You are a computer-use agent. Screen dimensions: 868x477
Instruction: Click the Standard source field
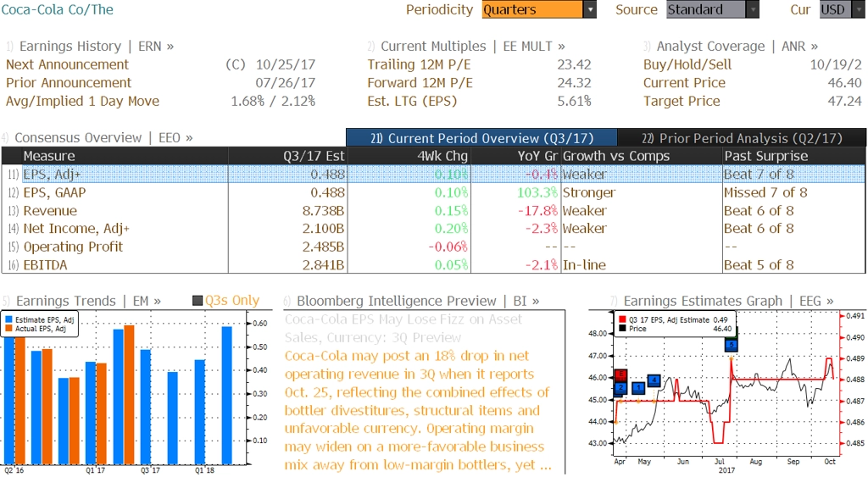pos(706,9)
